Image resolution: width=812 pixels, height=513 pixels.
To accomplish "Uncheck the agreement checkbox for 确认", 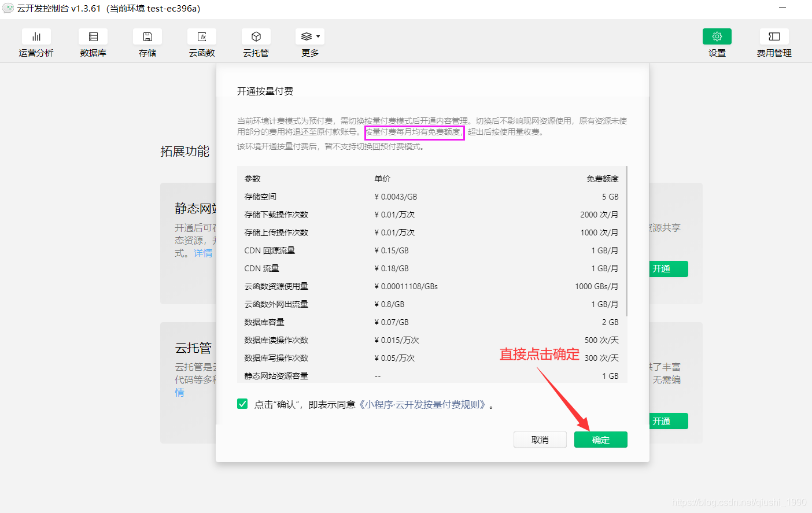I will (242, 404).
